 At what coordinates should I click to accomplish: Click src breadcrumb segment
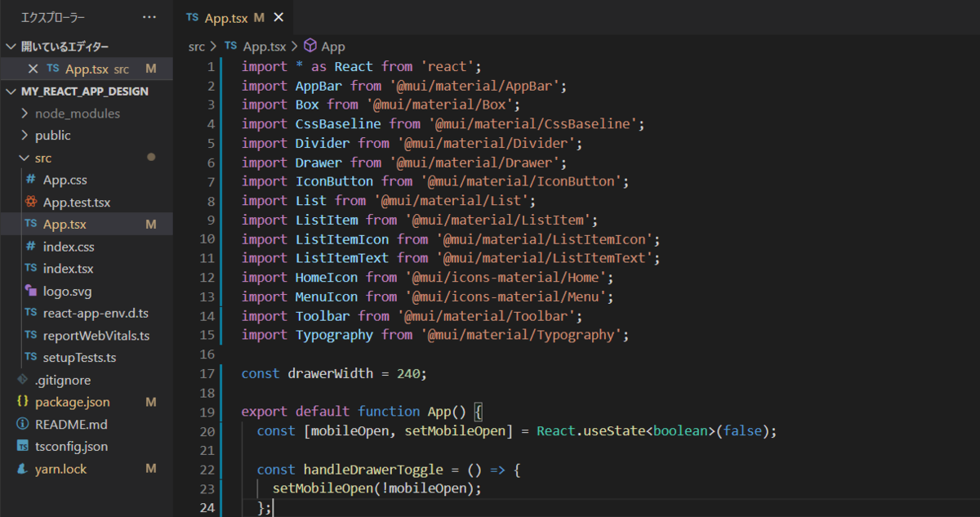coord(197,47)
